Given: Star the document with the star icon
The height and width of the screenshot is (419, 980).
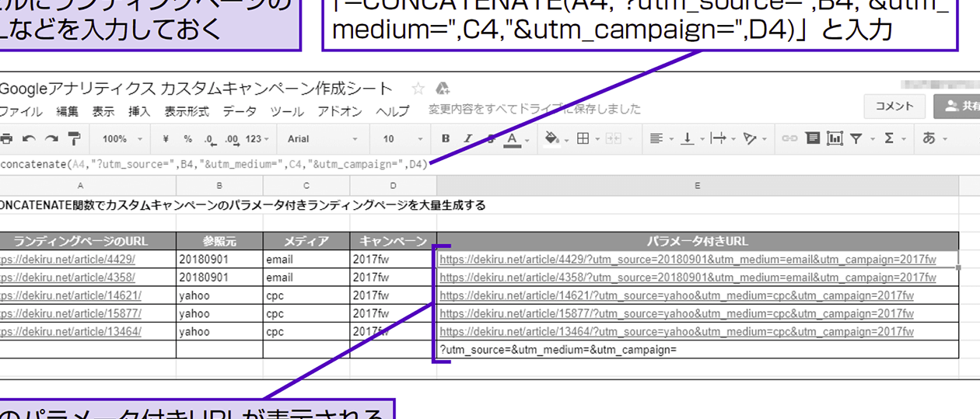Looking at the screenshot, I should (418, 88).
